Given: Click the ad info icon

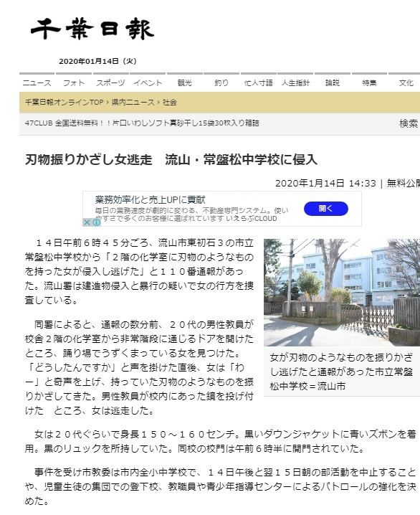Looking at the screenshot, I should (97, 222).
